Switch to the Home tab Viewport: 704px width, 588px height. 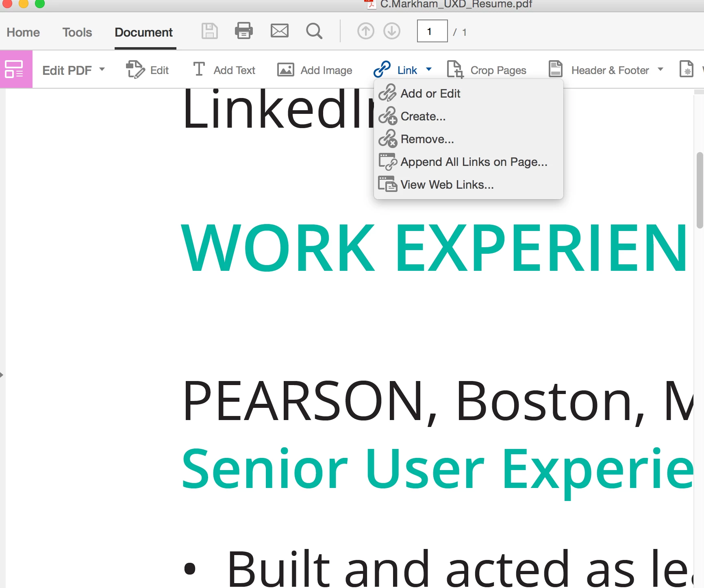coord(23,32)
